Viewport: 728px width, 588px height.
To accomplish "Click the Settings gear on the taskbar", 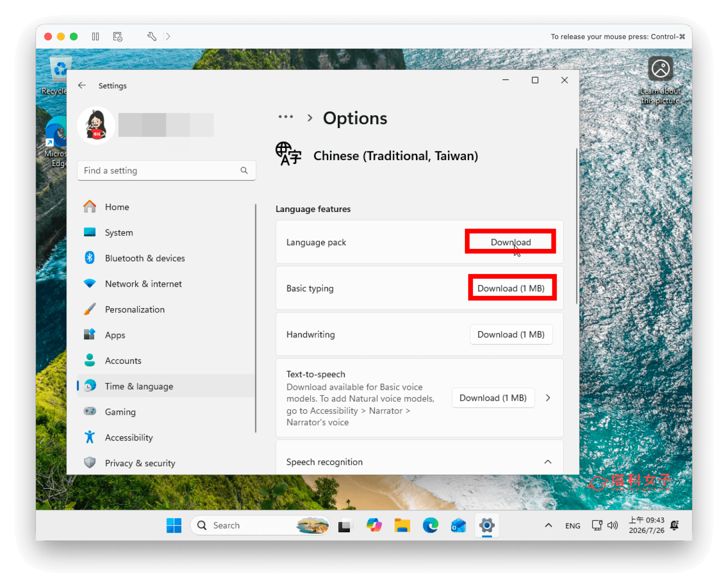I will tap(487, 525).
